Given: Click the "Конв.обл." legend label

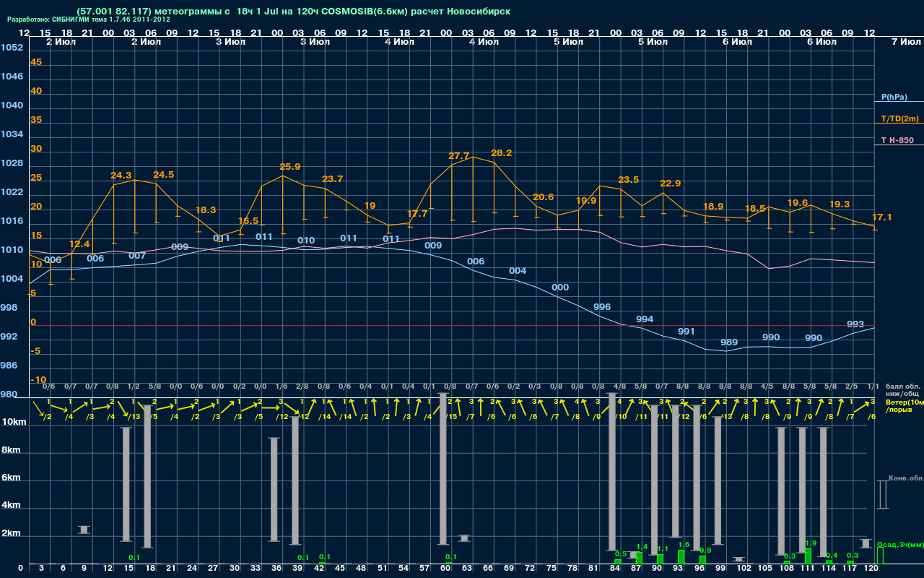Looking at the screenshot, I should (x=905, y=478).
